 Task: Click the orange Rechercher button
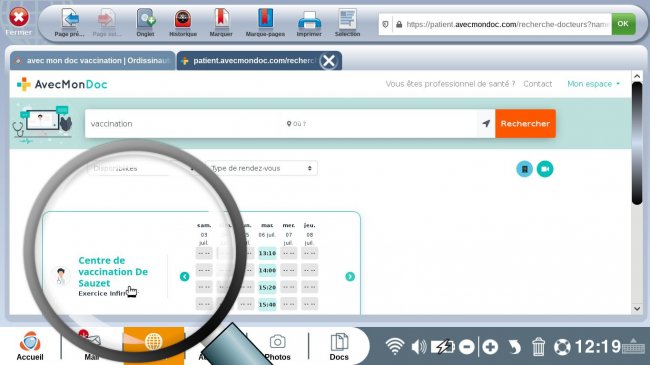[525, 124]
